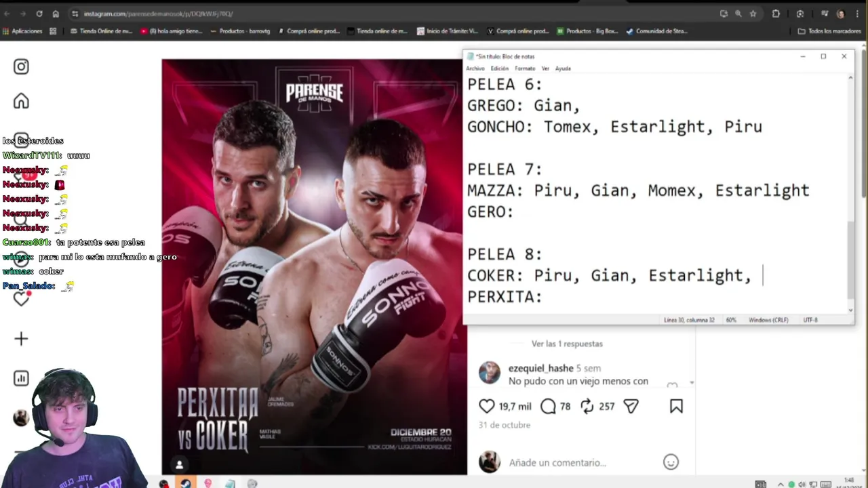
Task: Open comments via speech bubble icon
Action: [548, 406]
